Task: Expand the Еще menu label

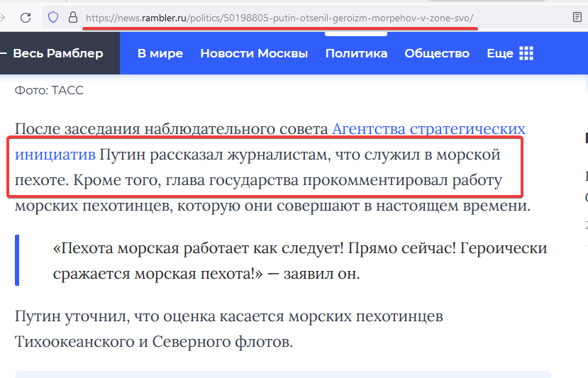Action: point(499,53)
